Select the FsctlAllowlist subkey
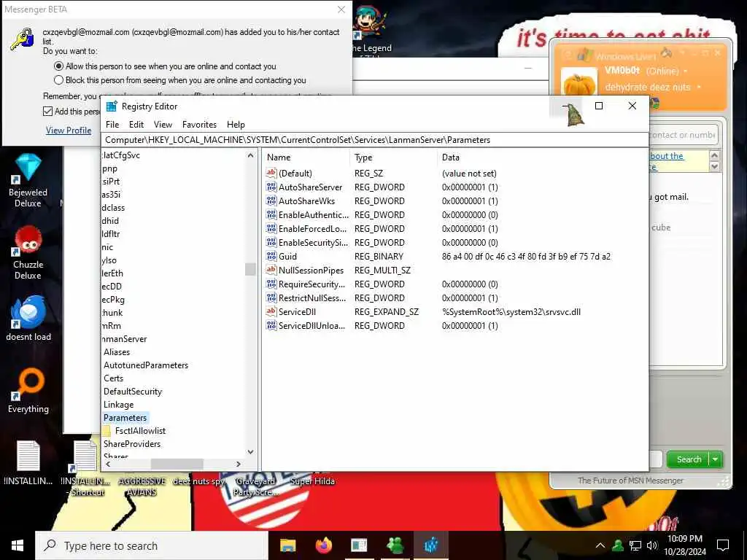The height and width of the screenshot is (560, 747). (140, 430)
